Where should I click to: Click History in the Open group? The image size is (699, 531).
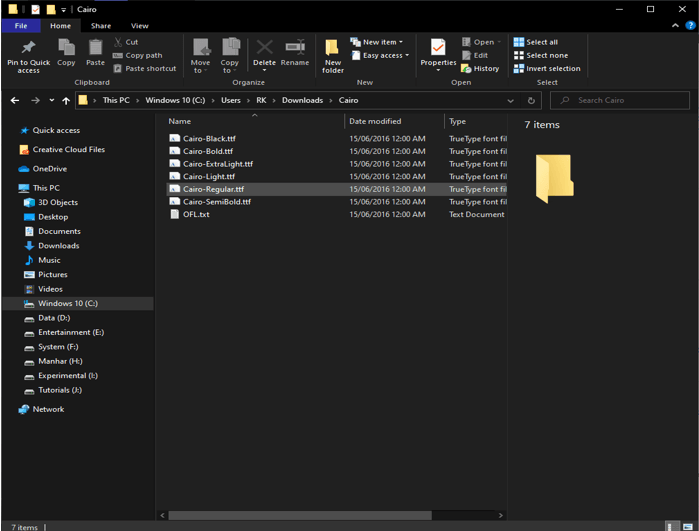click(x=480, y=69)
